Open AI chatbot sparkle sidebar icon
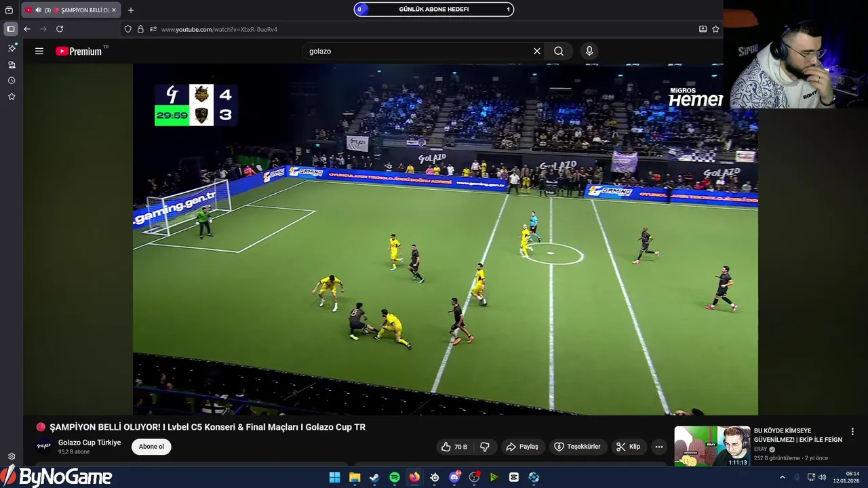Viewport: 868px width, 488px height. pos(12,48)
